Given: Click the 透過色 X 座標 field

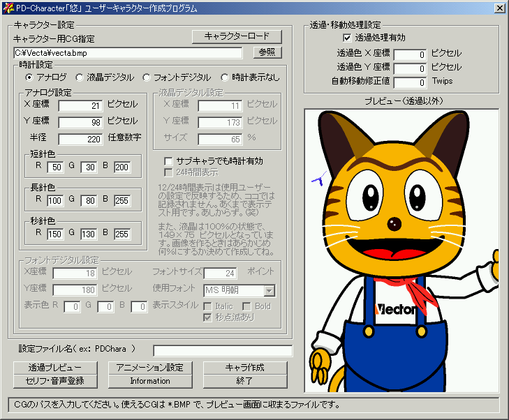Looking at the screenshot, I should click(x=410, y=55).
